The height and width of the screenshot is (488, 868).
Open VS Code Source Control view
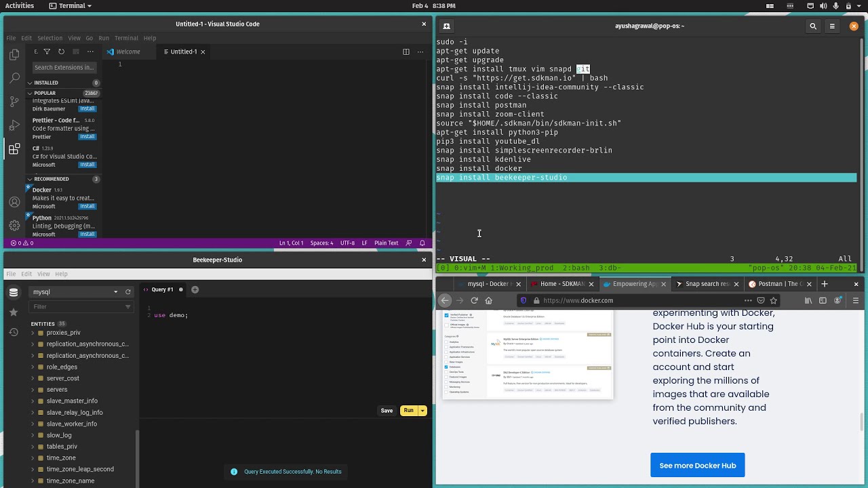tap(14, 102)
